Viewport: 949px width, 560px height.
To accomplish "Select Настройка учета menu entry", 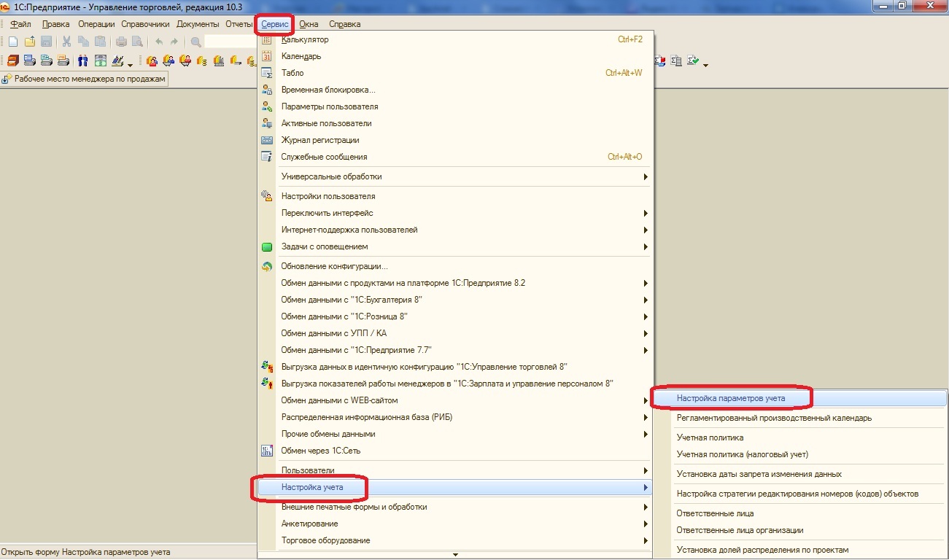I will (456, 487).
